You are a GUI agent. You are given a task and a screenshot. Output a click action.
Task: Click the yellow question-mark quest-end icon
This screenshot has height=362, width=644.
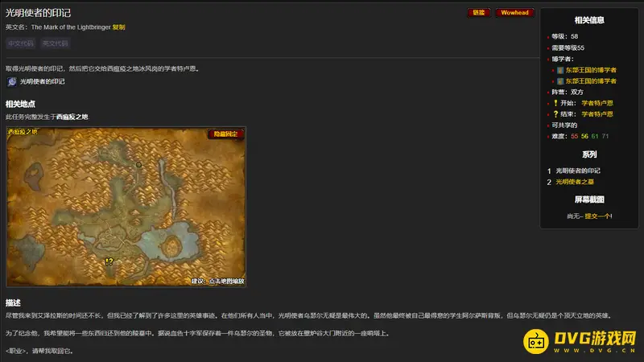click(x=555, y=114)
